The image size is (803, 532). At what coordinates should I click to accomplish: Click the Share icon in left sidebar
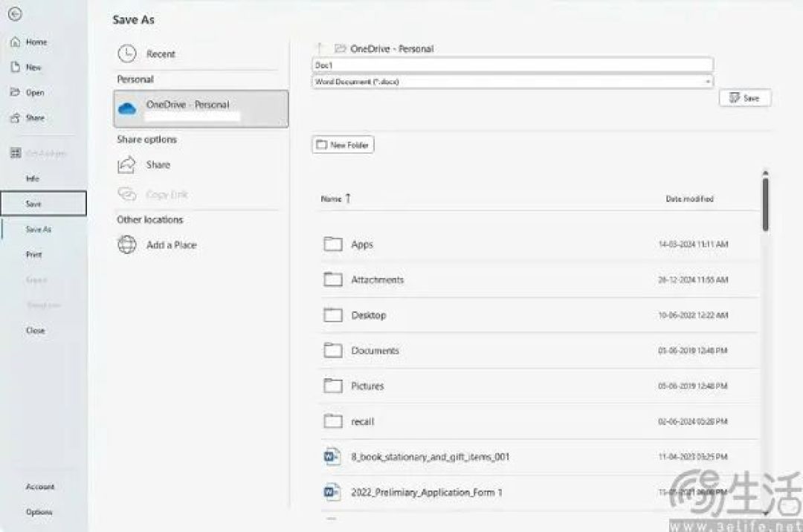coord(15,117)
